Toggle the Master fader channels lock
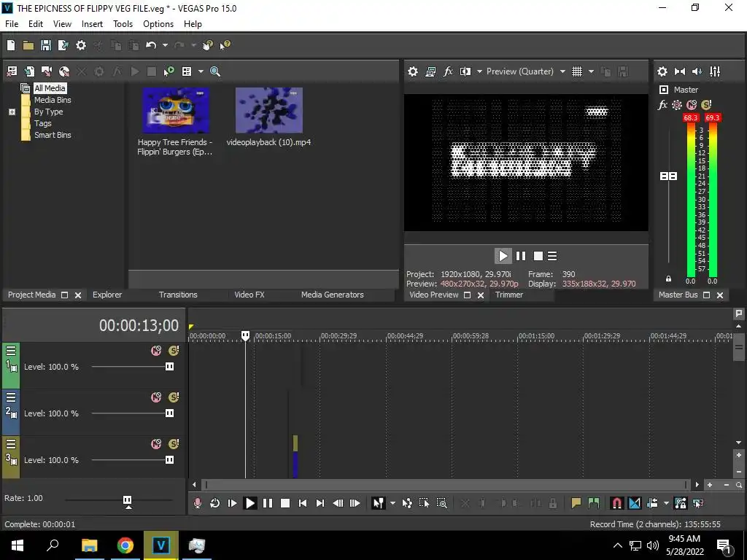Image resolution: width=747 pixels, height=560 pixels. coord(668,279)
